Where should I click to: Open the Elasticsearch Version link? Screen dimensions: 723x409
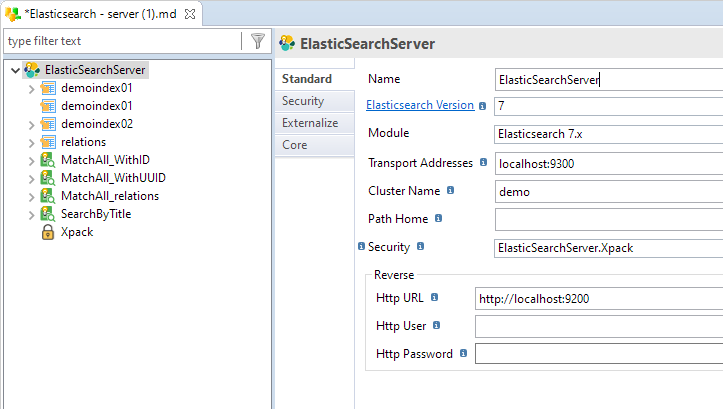click(420, 105)
